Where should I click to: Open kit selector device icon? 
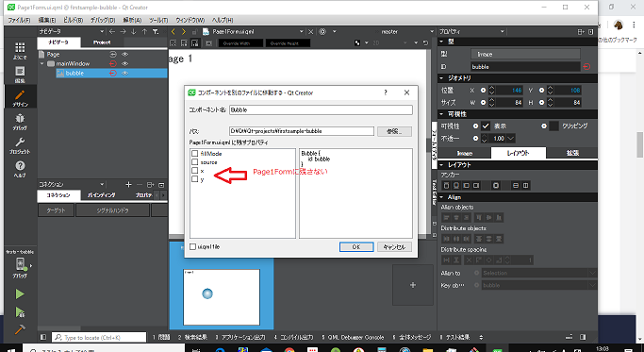[x=21, y=263]
